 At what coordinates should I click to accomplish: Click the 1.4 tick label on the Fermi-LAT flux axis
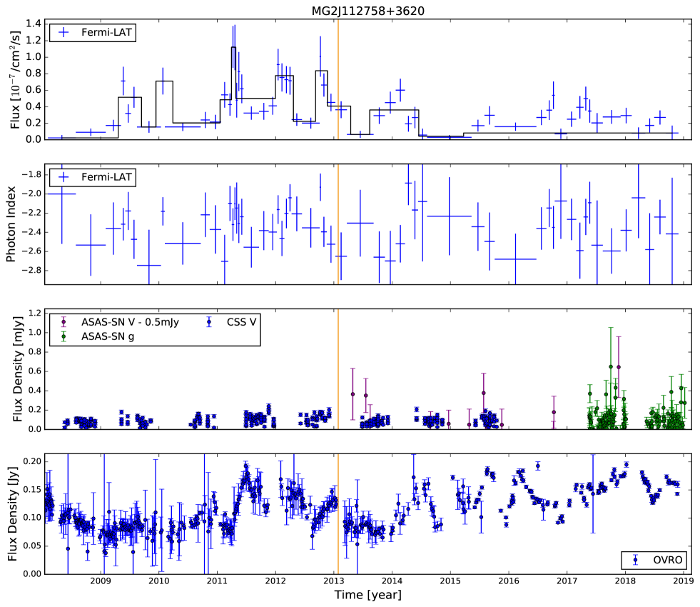coord(34,24)
